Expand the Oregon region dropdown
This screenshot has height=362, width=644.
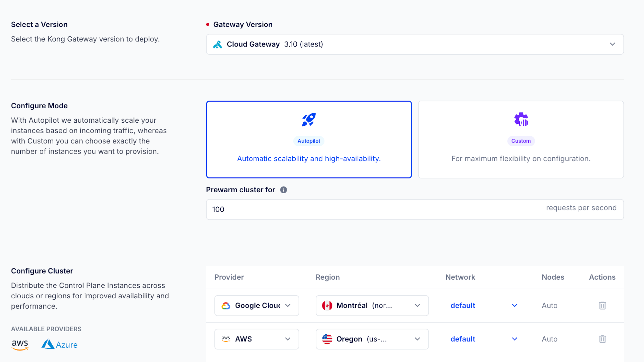[372, 339]
